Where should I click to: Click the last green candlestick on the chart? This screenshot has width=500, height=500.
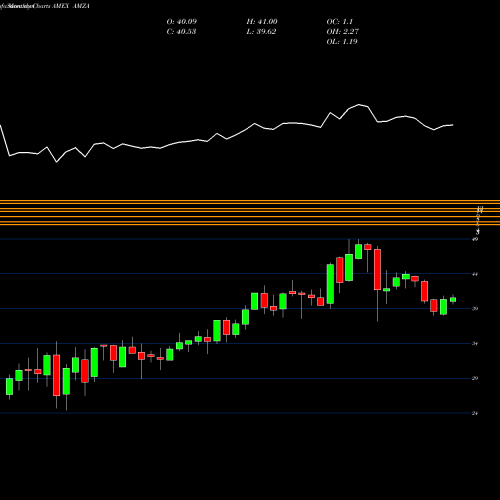pyautogui.click(x=453, y=299)
